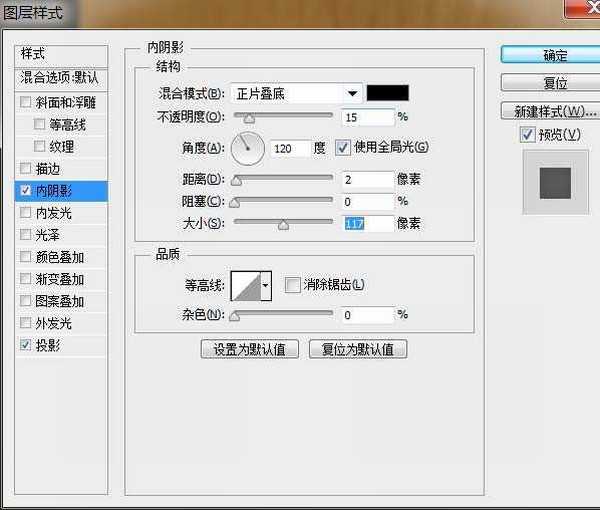Select the 渐变叠加 style entry
Screen dimensions: 600x510
click(60, 279)
